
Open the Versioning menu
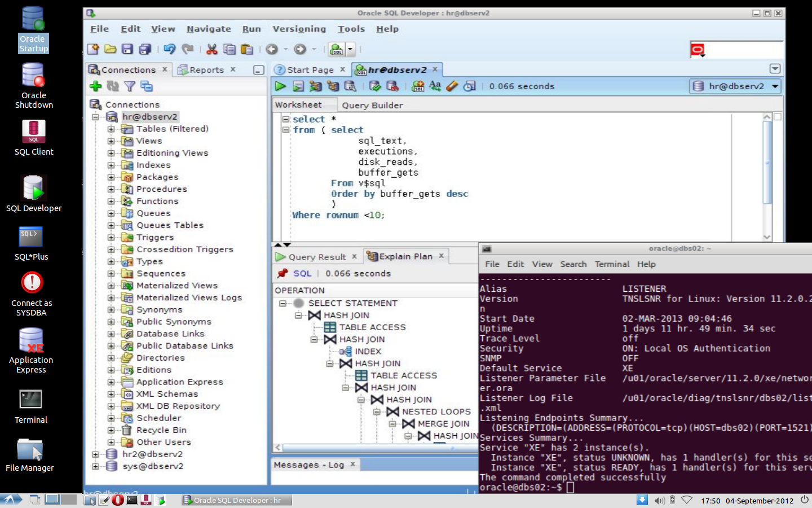299,29
